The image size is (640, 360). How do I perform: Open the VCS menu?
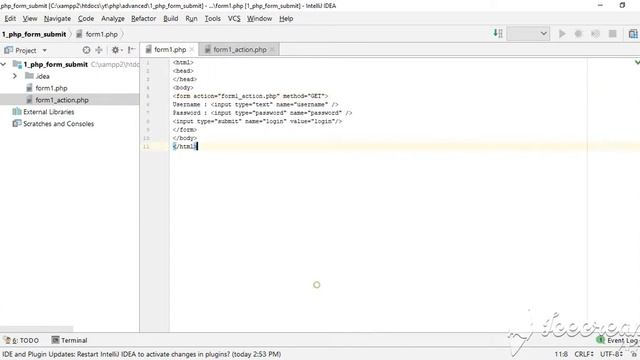234,18
